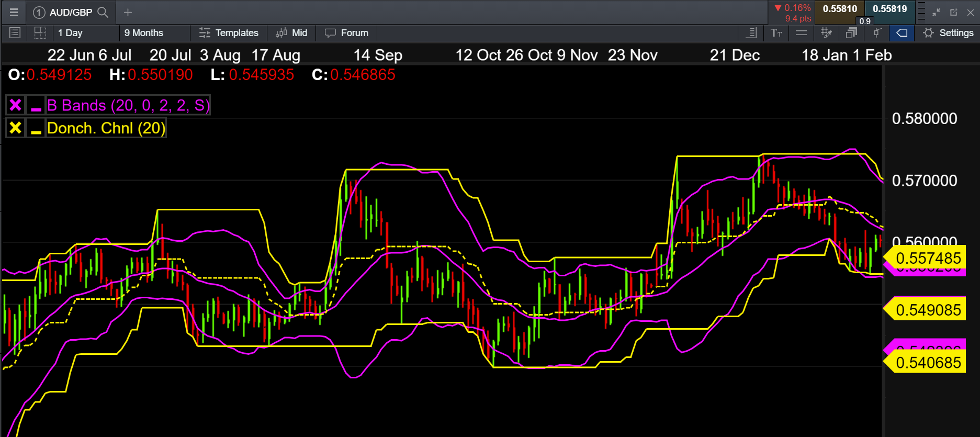Add a new chart tab with plus
Screen dimensions: 980x437
point(128,12)
